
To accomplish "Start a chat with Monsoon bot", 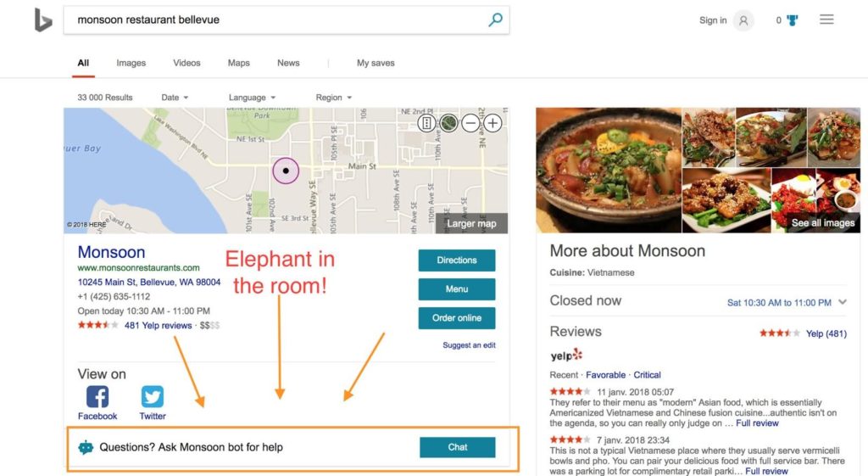I will [x=457, y=447].
